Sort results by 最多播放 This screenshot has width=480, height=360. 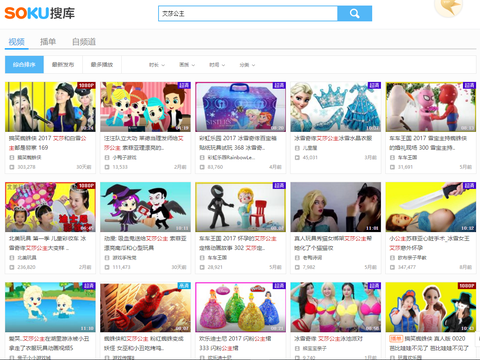pos(102,64)
